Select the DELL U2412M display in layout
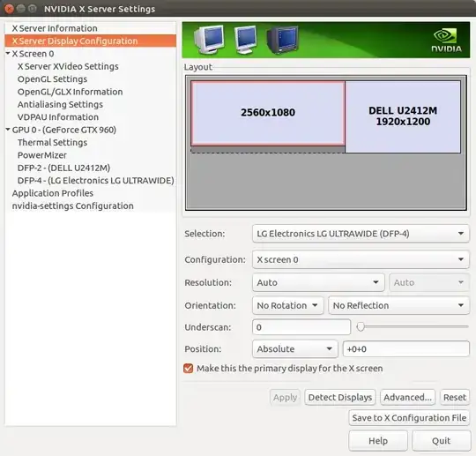Screen dimensions: 476x456 coord(403,116)
